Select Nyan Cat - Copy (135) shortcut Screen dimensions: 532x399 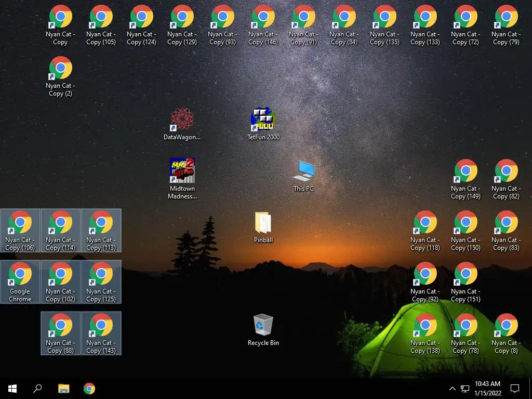(x=385, y=25)
